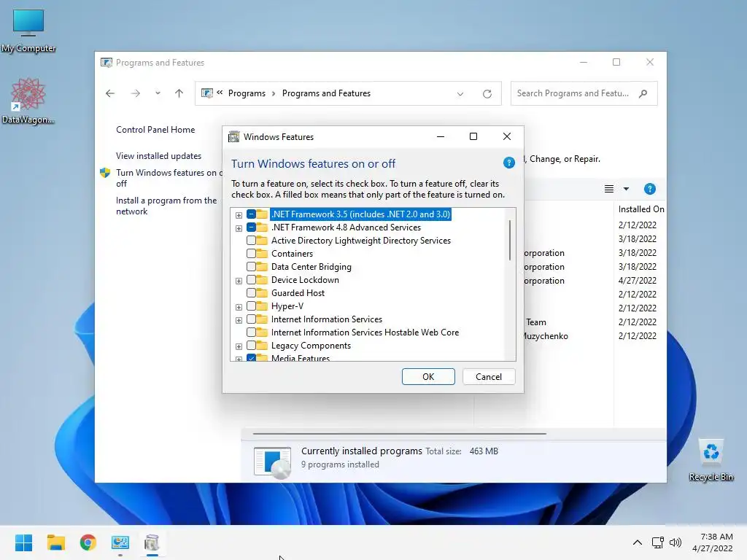Open the My Computer desktop icon
Image resolution: width=747 pixels, height=560 pixels.
(28, 29)
